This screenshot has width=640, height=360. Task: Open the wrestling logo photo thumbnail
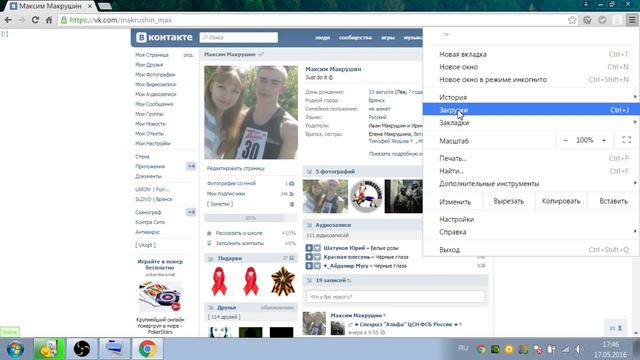[x=366, y=196]
